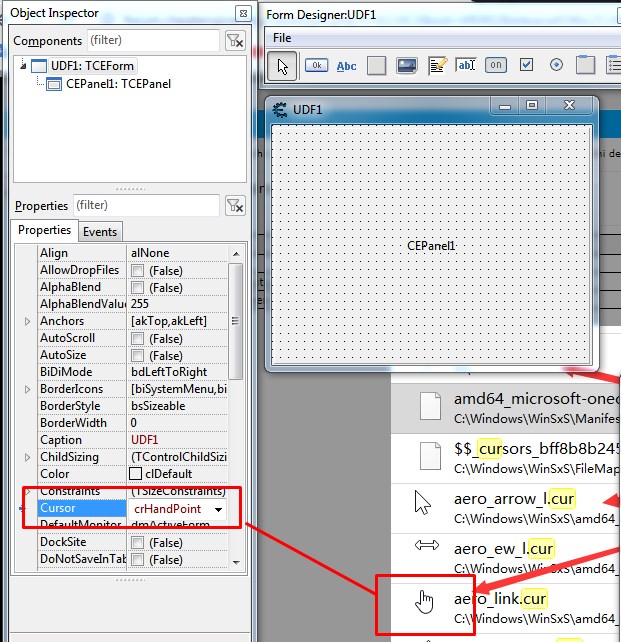Toggle the DockSite checkbox
This screenshot has width=621, height=642.
pyautogui.click(x=138, y=543)
